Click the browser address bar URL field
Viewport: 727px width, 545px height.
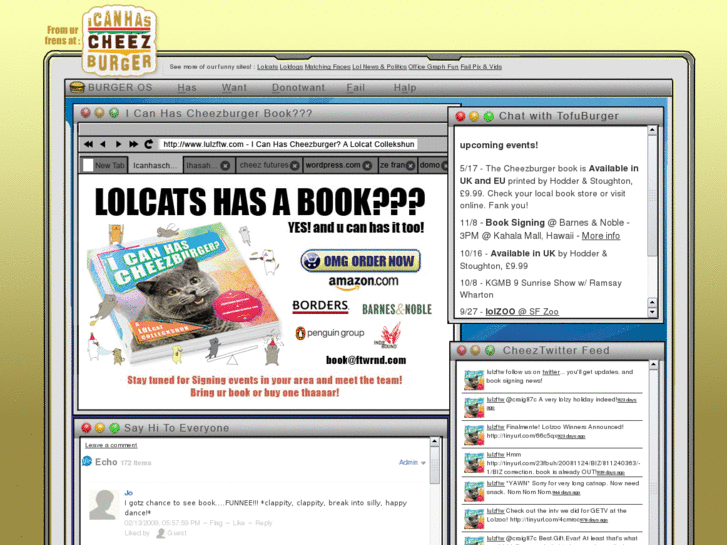tap(288, 144)
